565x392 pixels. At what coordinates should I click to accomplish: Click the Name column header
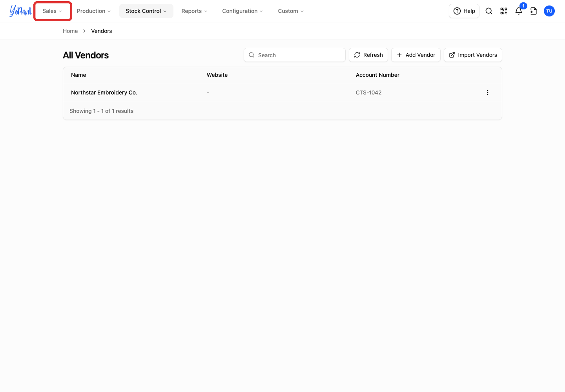coord(78,75)
